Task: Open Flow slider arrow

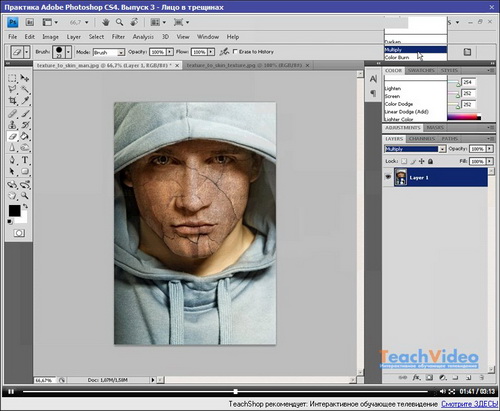Action: [211, 52]
